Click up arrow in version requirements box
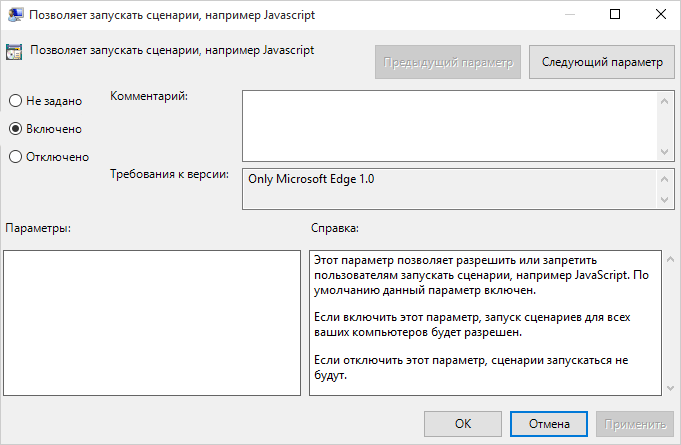681x445 pixels. [664, 179]
